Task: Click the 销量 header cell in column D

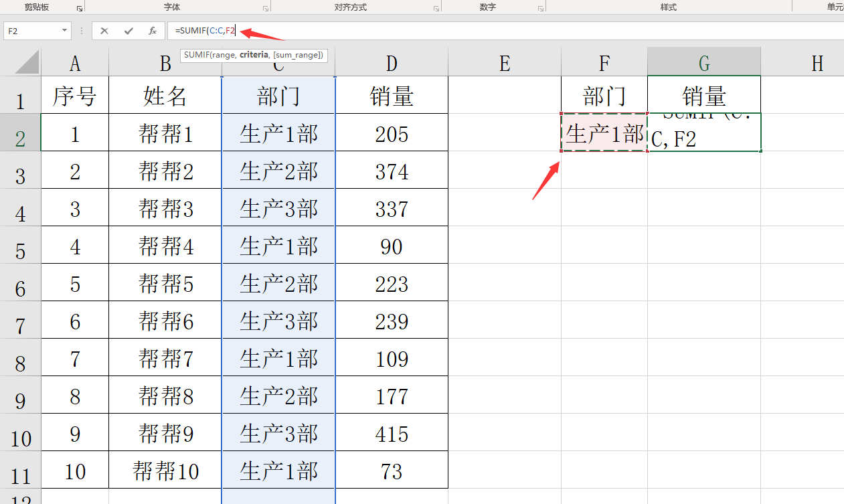Action: pos(392,95)
